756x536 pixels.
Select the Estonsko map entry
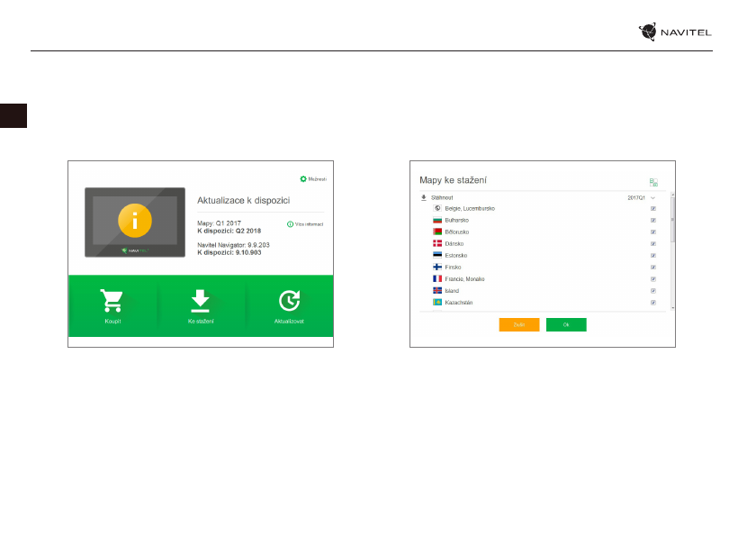point(456,256)
